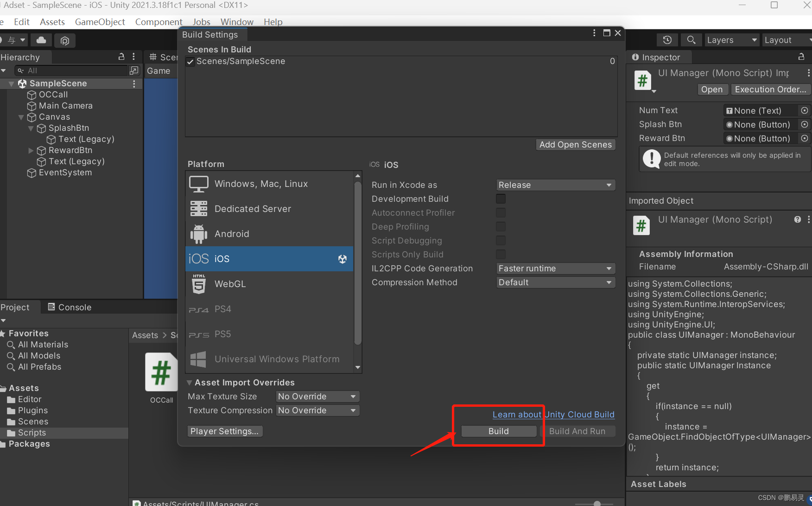Toggle the Hierarchy panel lock icon
812x506 pixels.
(121, 57)
